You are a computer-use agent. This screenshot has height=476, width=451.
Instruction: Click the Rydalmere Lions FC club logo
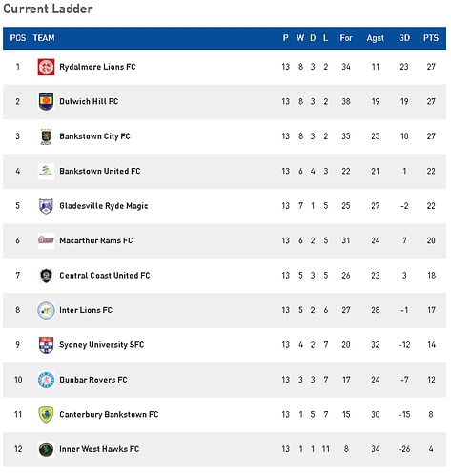coord(46,67)
